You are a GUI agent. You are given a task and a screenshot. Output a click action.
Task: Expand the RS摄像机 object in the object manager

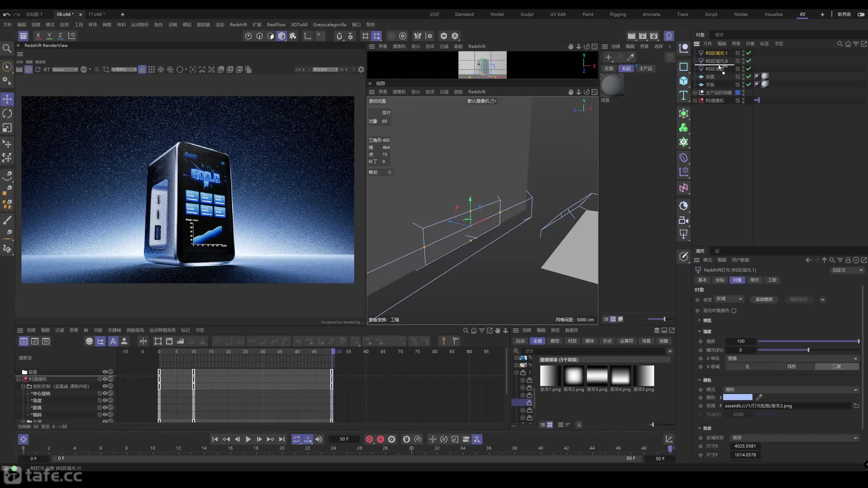(x=695, y=100)
